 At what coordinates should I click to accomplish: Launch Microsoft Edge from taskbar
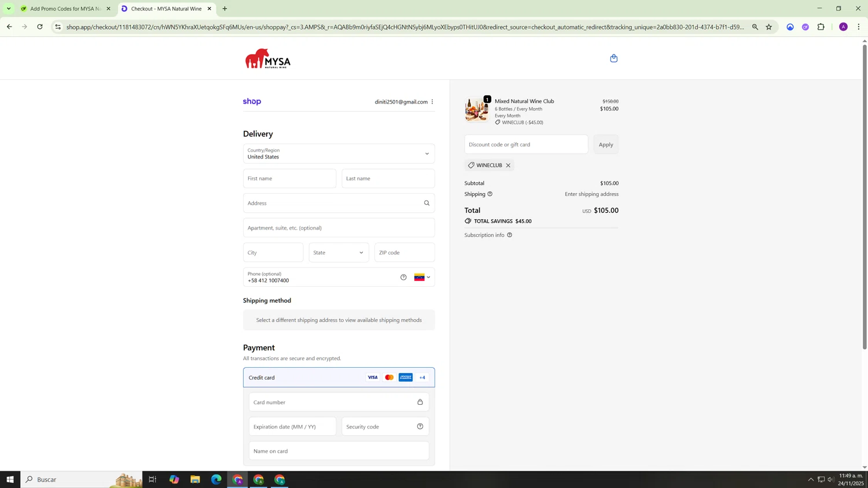(x=216, y=479)
